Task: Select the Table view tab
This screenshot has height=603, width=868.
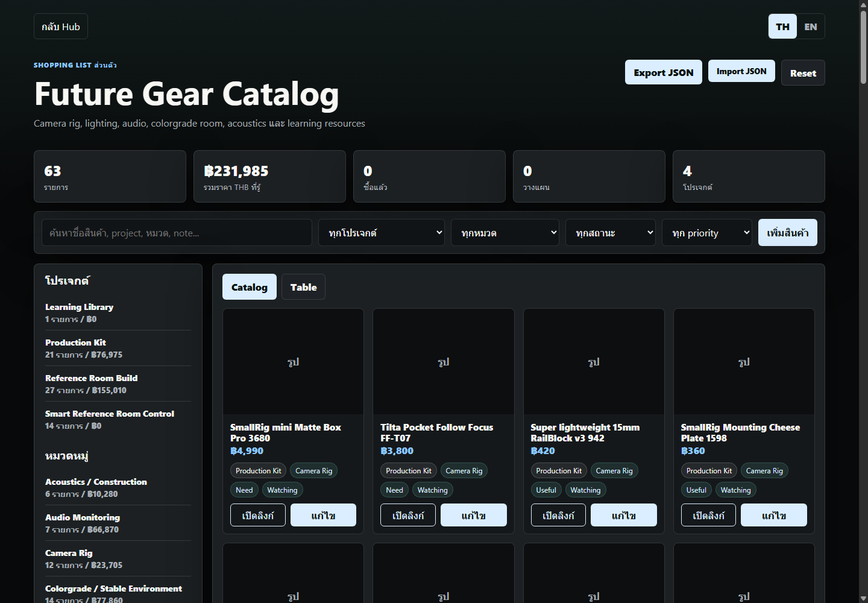Action: pos(303,287)
